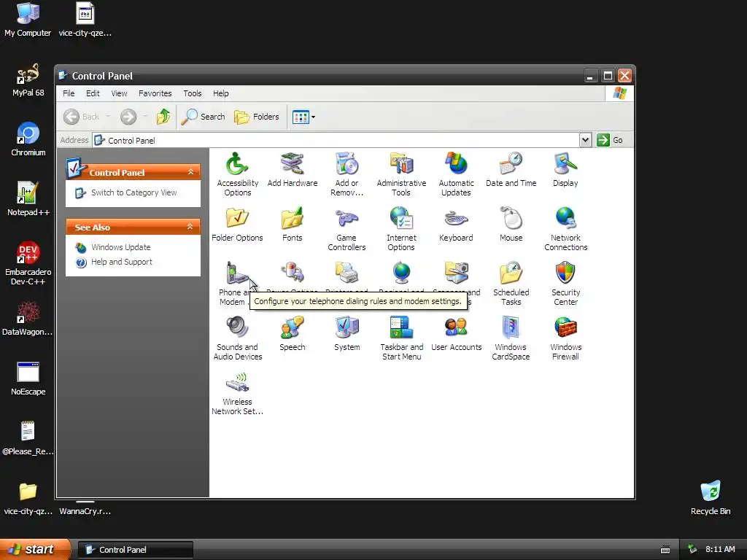Collapse the Control Panel side pane section

pyautogui.click(x=190, y=172)
